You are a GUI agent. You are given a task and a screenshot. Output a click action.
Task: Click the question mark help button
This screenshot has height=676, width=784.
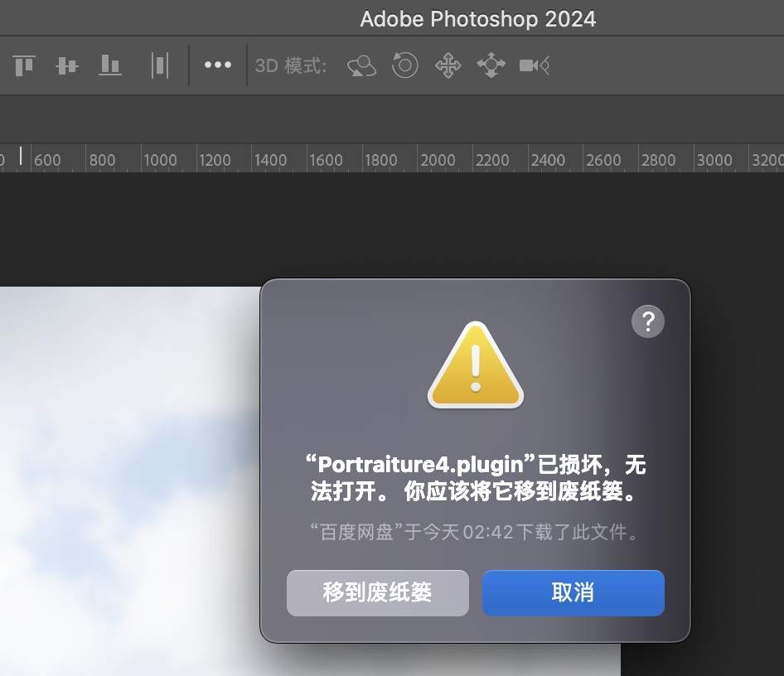point(647,321)
